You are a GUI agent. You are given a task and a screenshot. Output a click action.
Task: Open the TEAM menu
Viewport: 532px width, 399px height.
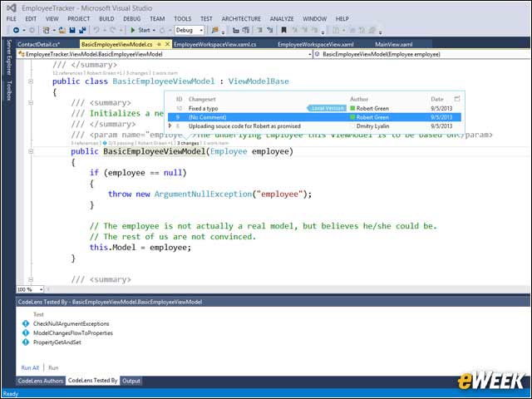coord(157,18)
